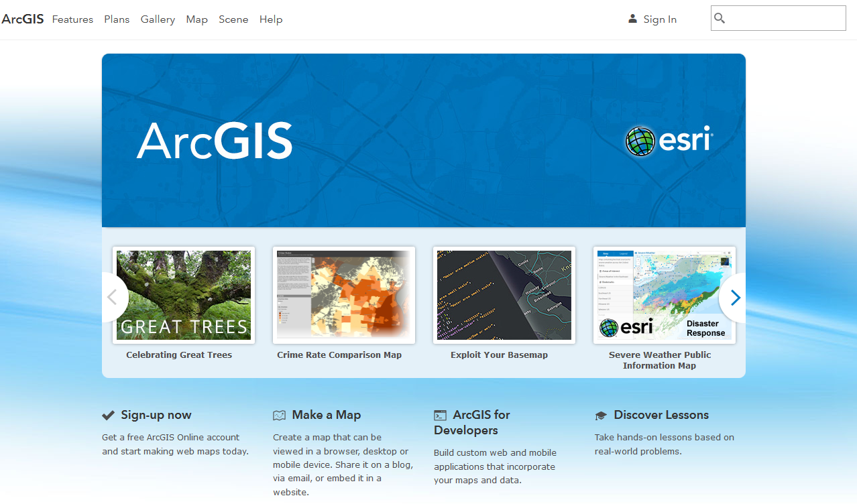Click text 'Create a map that can be'
The height and width of the screenshot is (504, 857).
pyautogui.click(x=327, y=437)
